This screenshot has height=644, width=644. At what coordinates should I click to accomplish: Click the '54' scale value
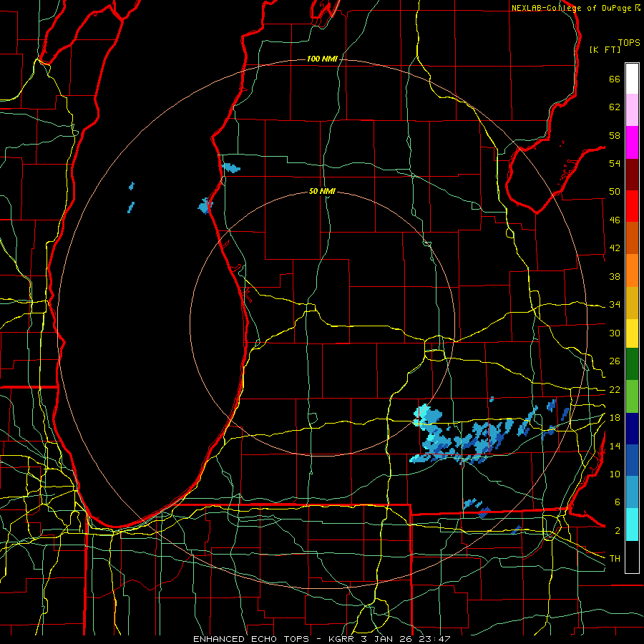[x=615, y=163]
